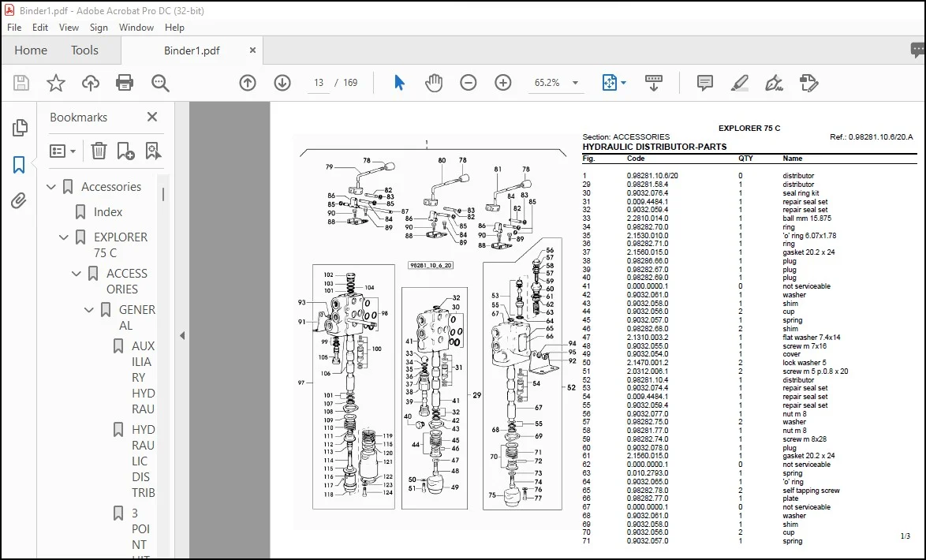Viewport: 926px width, 560px height.
Task: Click the page number input field
Action: 319,83
